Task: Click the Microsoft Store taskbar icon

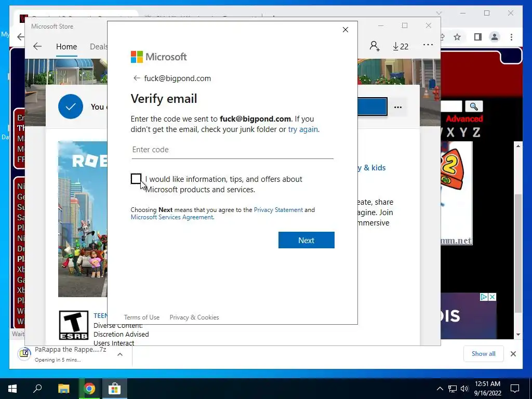Action: coord(115,389)
